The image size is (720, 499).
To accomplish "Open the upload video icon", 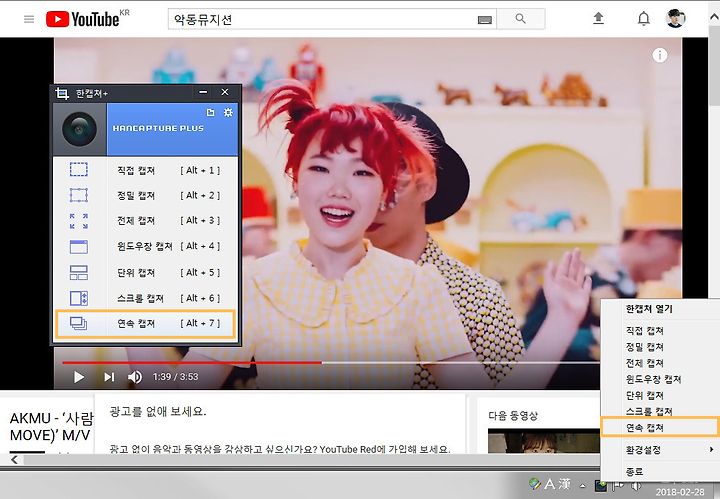I will [x=598, y=18].
